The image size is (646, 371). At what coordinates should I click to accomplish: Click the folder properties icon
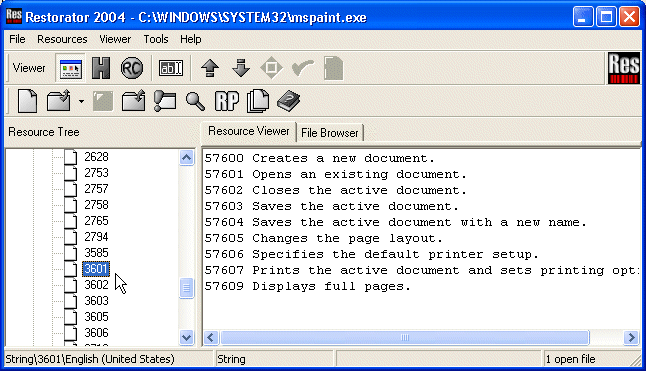point(165,101)
